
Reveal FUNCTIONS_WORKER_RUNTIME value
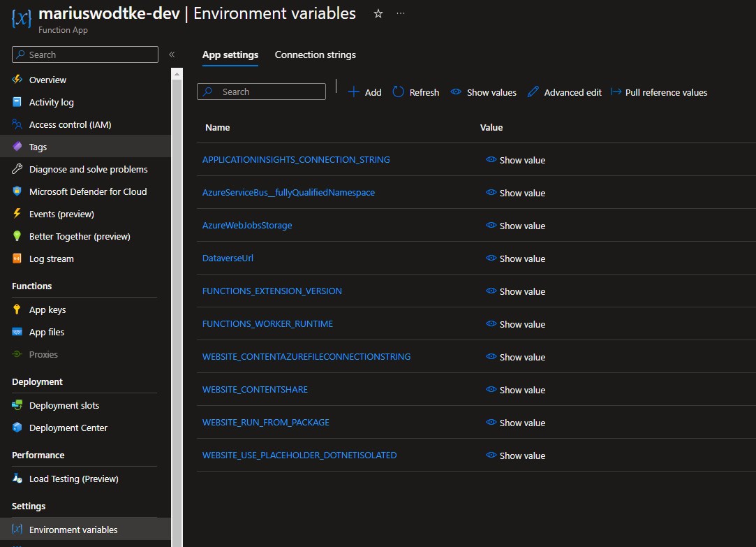click(515, 323)
